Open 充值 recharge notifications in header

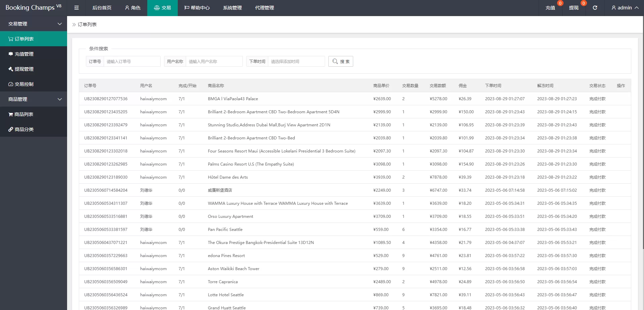click(550, 8)
